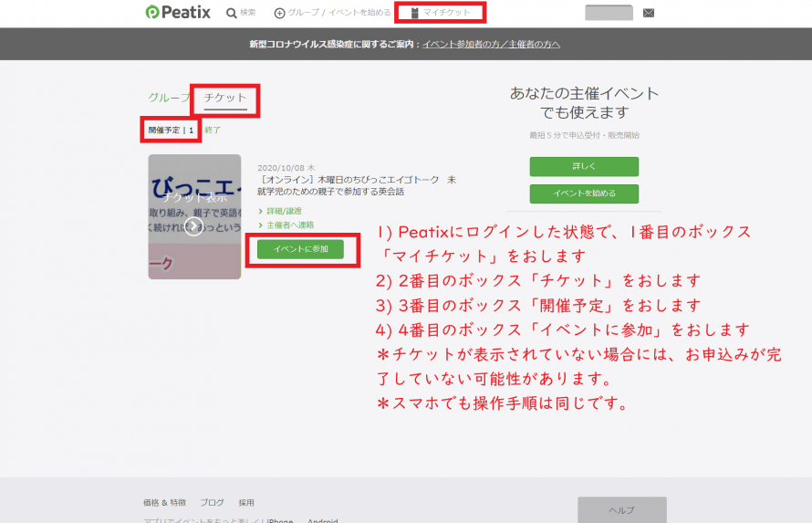Click the event ticket thumbnail image
The height and width of the screenshot is (523, 812).
tap(194, 216)
